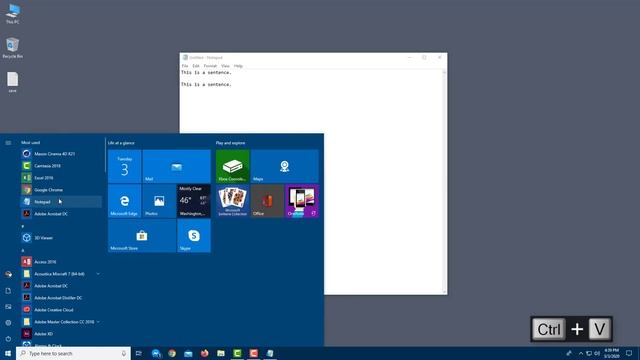
Task: Open Adobe Acrobat Distiller DC entry
Action: pyautogui.click(x=61, y=298)
